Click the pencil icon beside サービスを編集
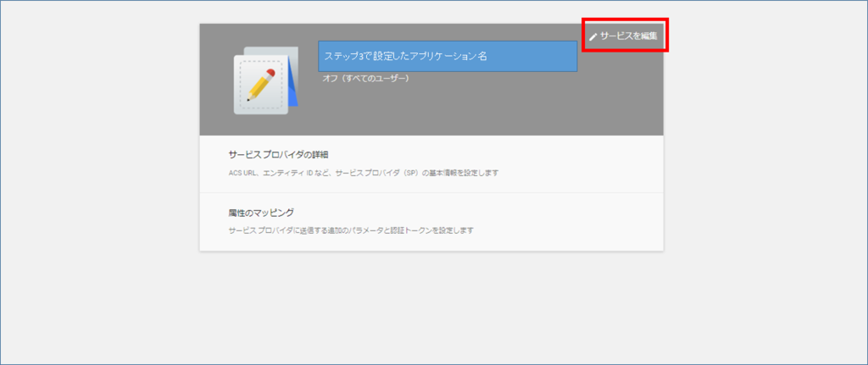Image resolution: width=868 pixels, height=365 pixels. point(593,37)
